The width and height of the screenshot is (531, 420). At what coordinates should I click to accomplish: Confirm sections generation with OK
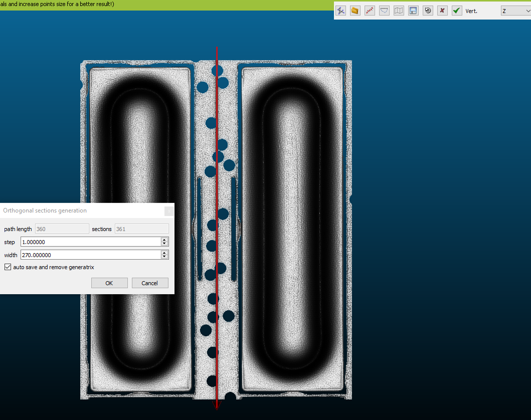point(109,283)
